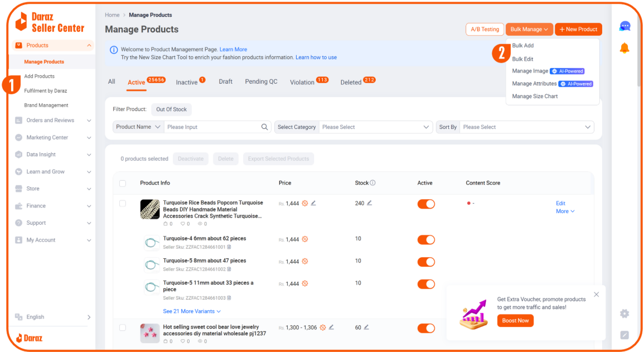Check the select-all checkbox in table header
Image resolution: width=644 pixels, height=352 pixels.
coord(123,184)
